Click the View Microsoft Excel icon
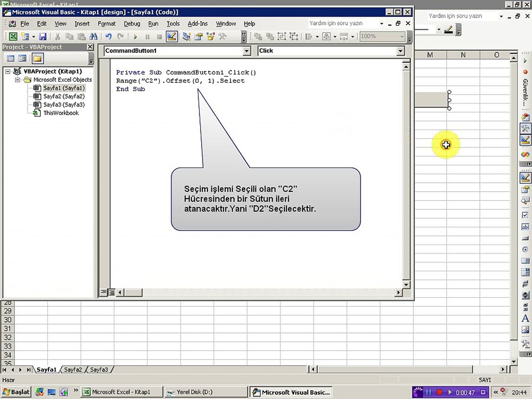This screenshot has height=399, width=532. click(13, 36)
